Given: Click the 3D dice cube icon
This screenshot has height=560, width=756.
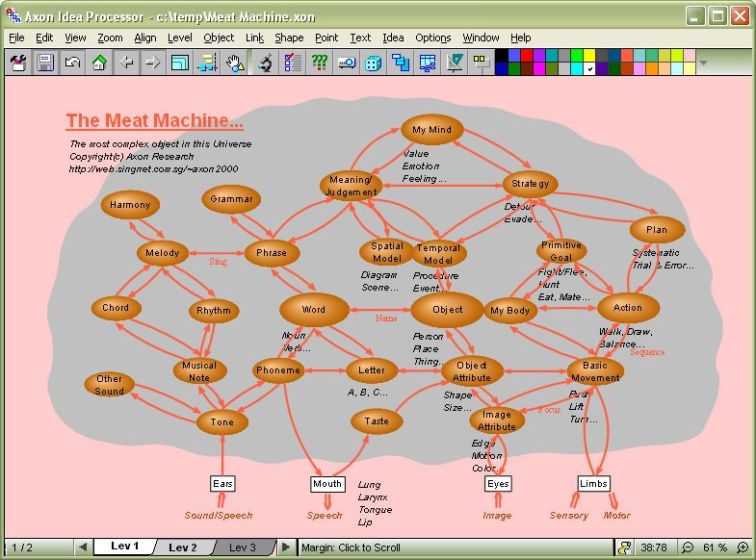Looking at the screenshot, I should (x=374, y=64).
